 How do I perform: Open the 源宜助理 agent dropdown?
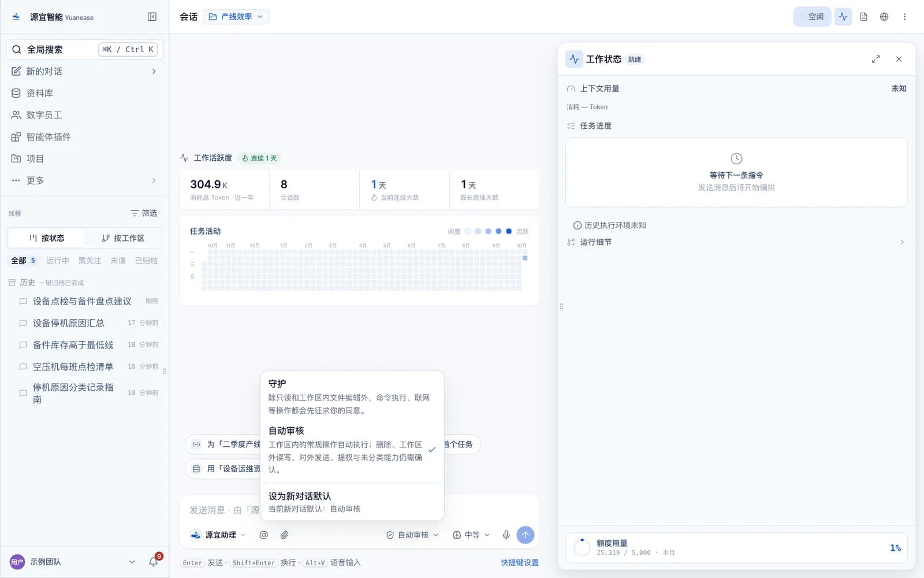(x=218, y=535)
